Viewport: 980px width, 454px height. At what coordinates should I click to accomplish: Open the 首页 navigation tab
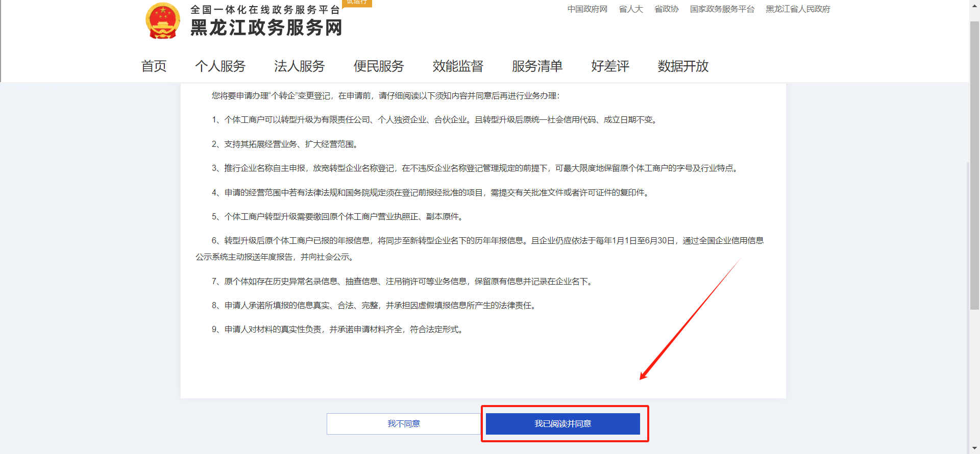coord(154,66)
